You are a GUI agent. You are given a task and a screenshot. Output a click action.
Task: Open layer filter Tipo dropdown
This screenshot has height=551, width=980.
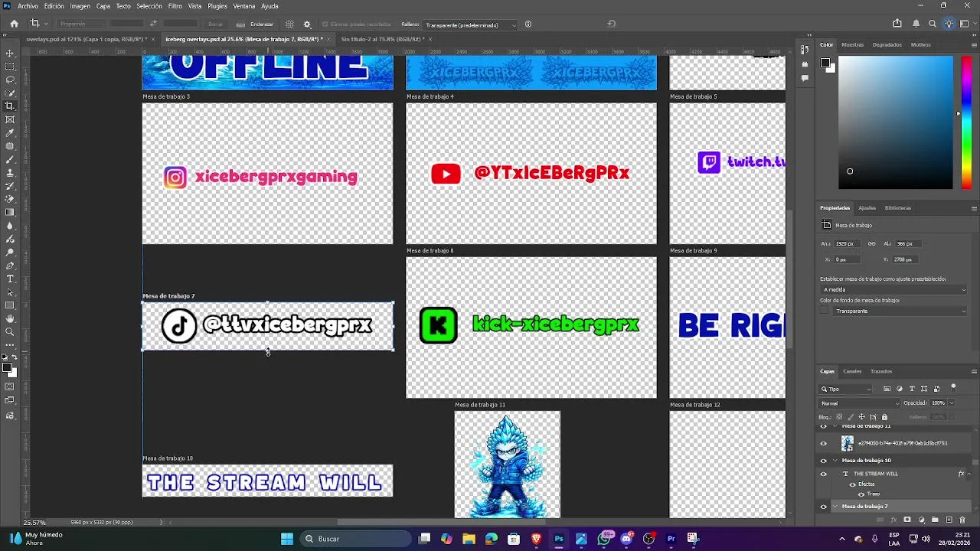click(846, 389)
